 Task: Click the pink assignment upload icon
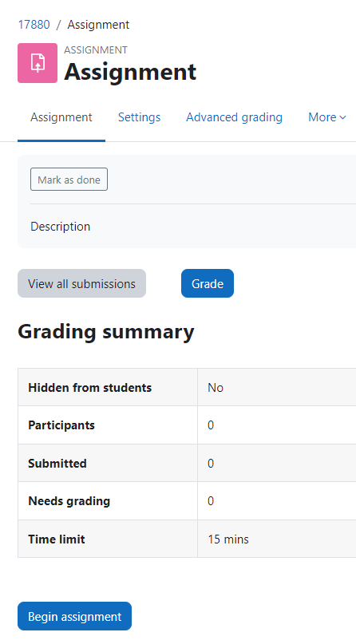click(x=38, y=63)
